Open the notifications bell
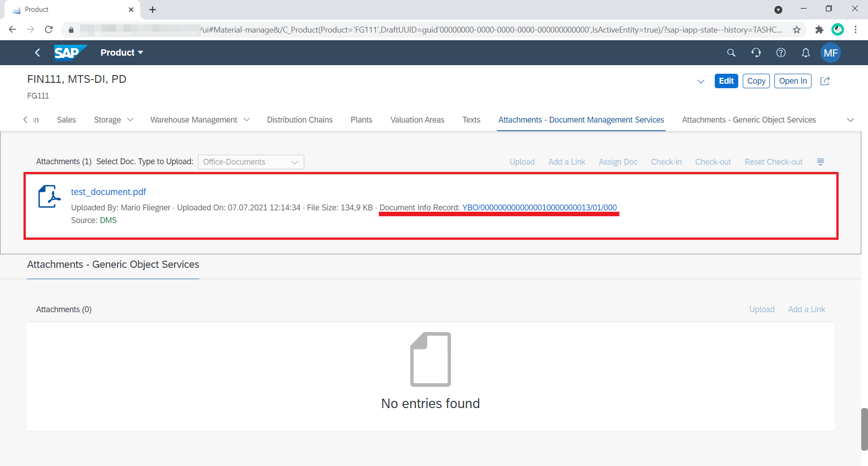The image size is (868, 466). pyautogui.click(x=806, y=53)
